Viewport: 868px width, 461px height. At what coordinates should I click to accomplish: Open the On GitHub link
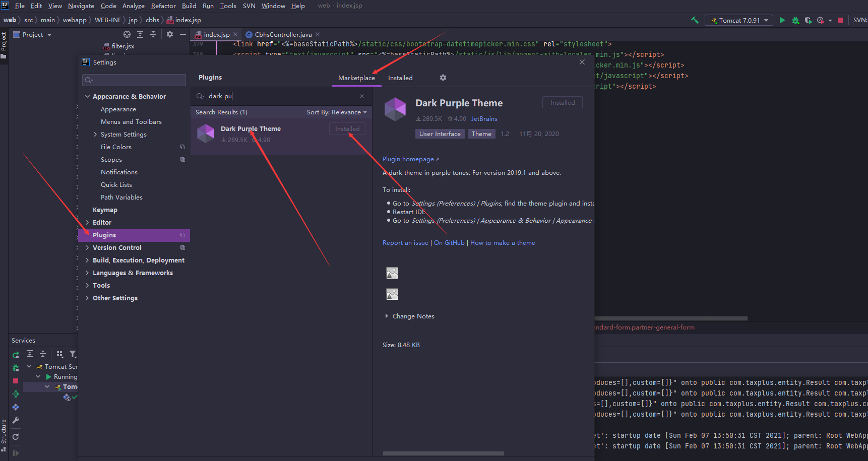point(449,242)
